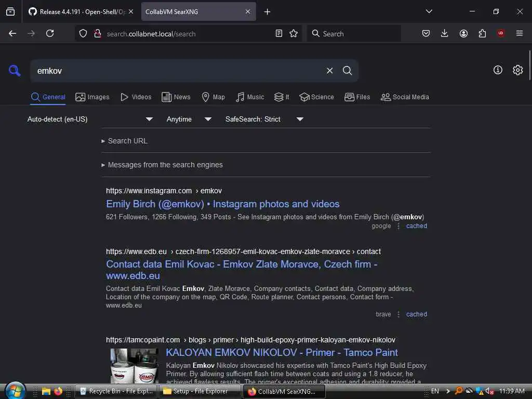
Task: Open the tracking protection shield icon
Action: click(83, 34)
